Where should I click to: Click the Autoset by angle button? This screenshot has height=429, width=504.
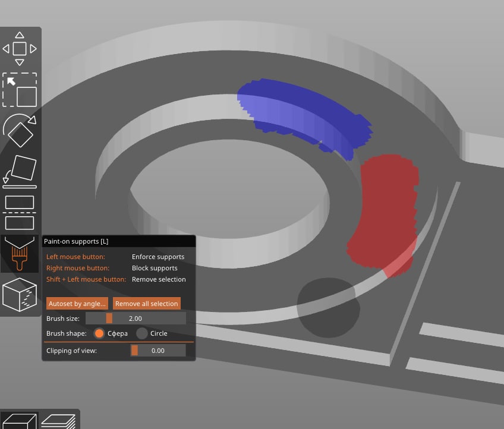[x=77, y=304]
